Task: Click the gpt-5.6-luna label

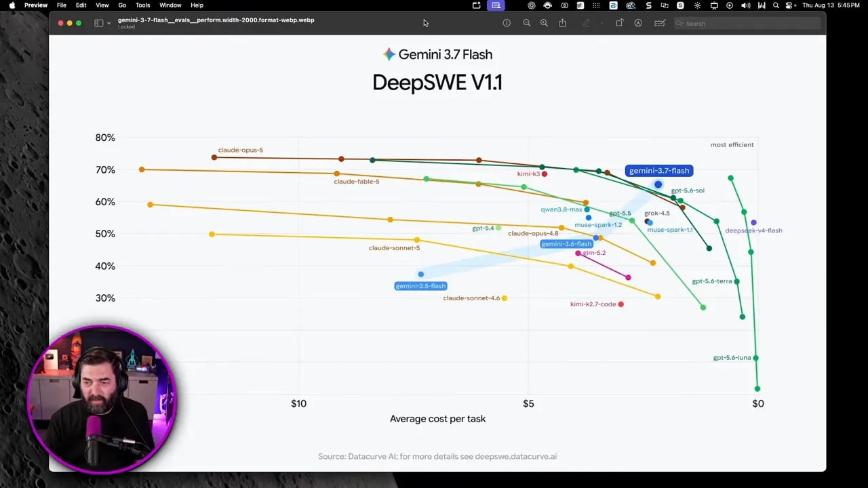Action: coord(732,358)
